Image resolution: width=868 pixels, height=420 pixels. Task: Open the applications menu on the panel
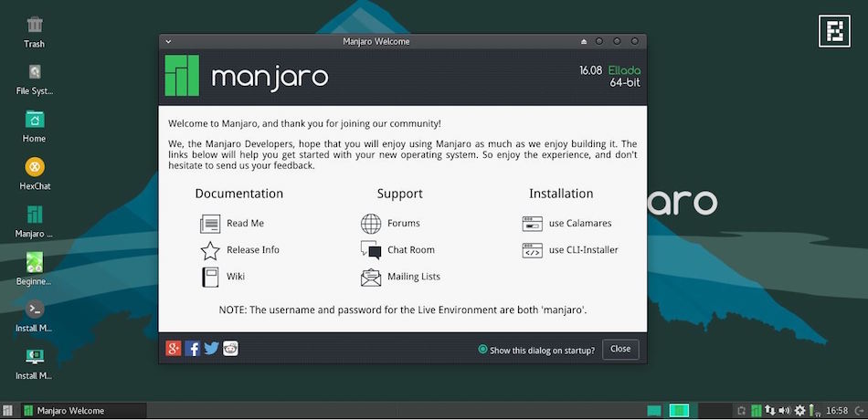click(x=7, y=410)
